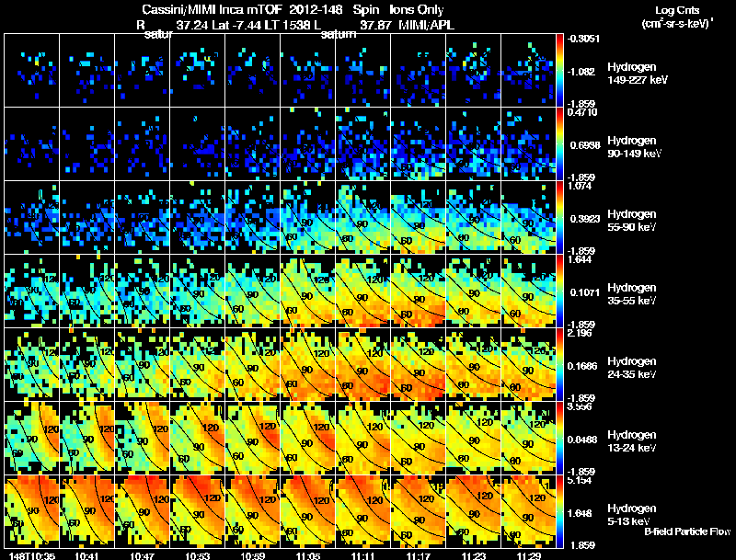Click the Cassini/MIMI Inca mTOF title text
This screenshot has width=736, height=560.
tap(213, 9)
